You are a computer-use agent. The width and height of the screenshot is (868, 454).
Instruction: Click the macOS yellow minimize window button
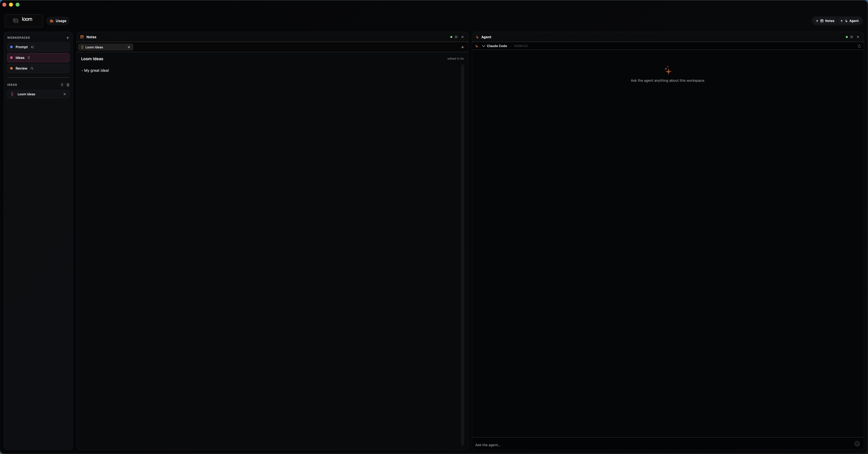pyautogui.click(x=11, y=5)
